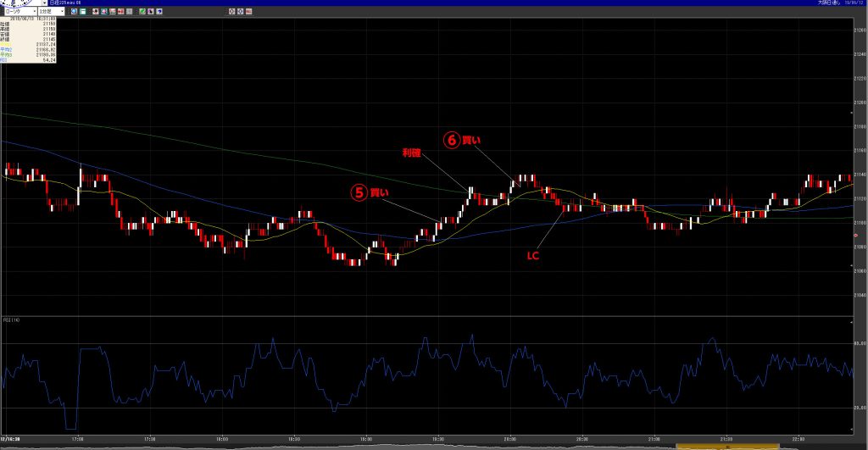The image size is (868, 450).
Task: Expand the dropdown arrow beside the clock
Action: pyautogui.click(x=44, y=3)
